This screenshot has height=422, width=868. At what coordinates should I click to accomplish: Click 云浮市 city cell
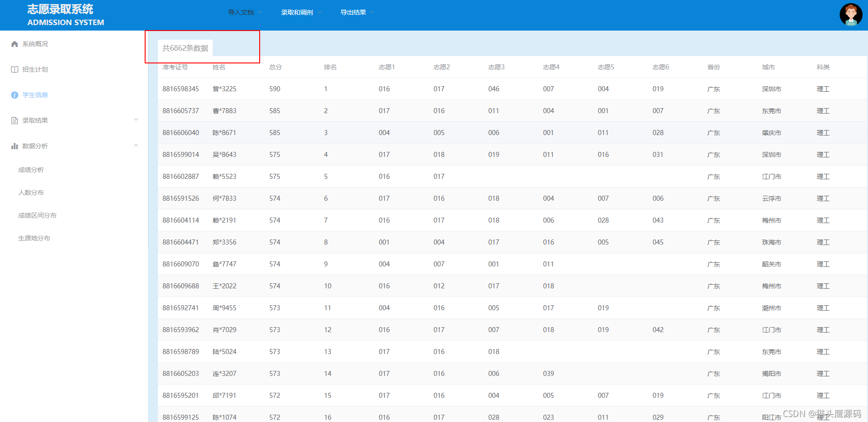[772, 198]
